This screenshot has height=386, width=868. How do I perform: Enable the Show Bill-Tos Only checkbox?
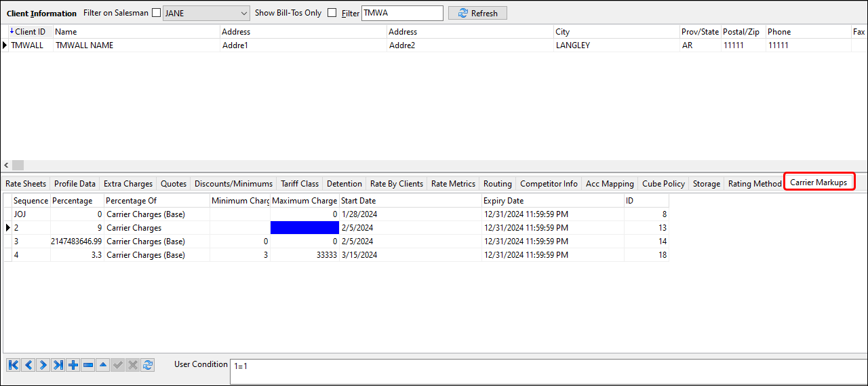click(x=332, y=13)
